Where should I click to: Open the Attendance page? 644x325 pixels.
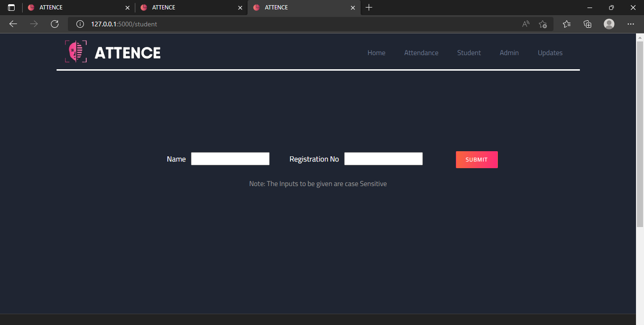(x=421, y=53)
